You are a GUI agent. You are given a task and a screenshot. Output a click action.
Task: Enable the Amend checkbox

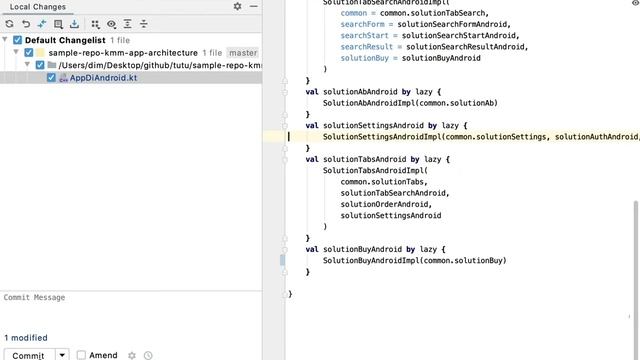point(81,355)
